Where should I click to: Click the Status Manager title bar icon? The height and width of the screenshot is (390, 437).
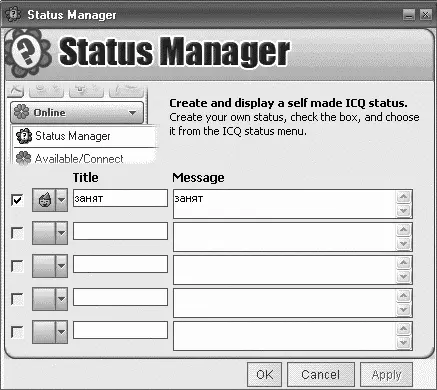(x=13, y=15)
